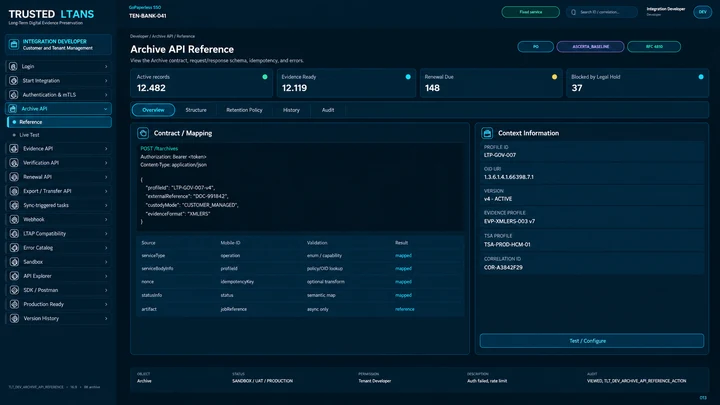
Task: Open the Audit tab
Action: tap(328, 110)
